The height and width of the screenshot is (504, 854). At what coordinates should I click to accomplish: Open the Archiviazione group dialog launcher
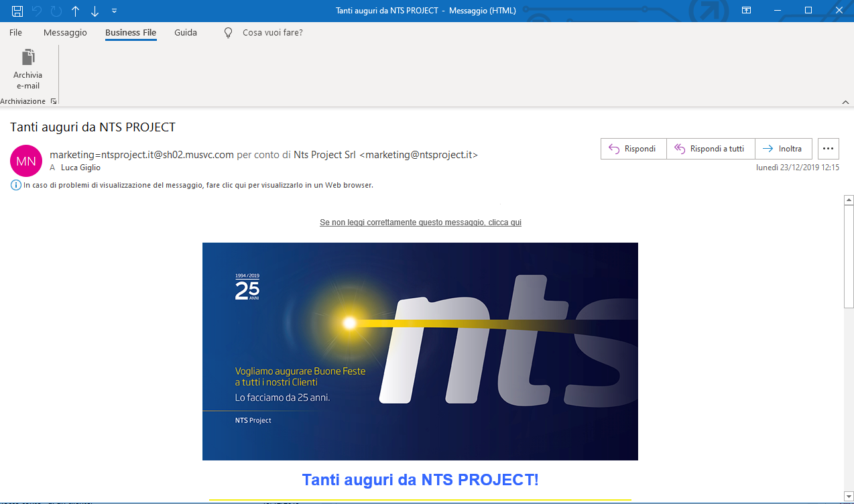[x=54, y=101]
